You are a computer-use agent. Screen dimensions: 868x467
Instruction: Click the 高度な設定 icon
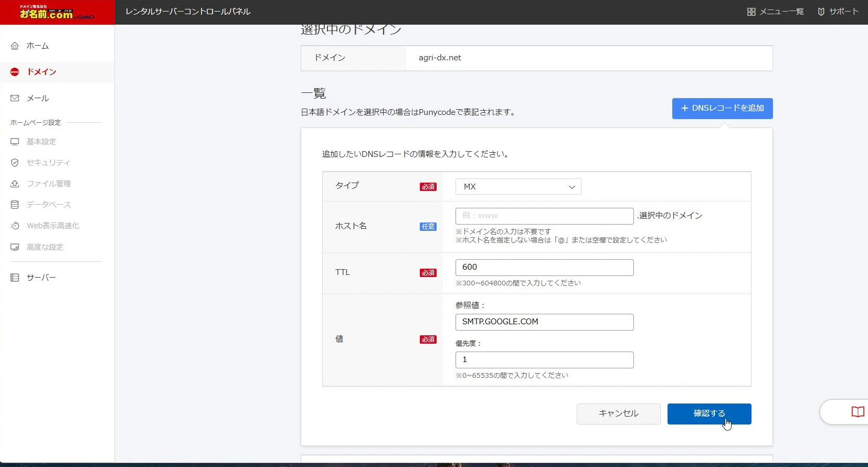point(15,247)
